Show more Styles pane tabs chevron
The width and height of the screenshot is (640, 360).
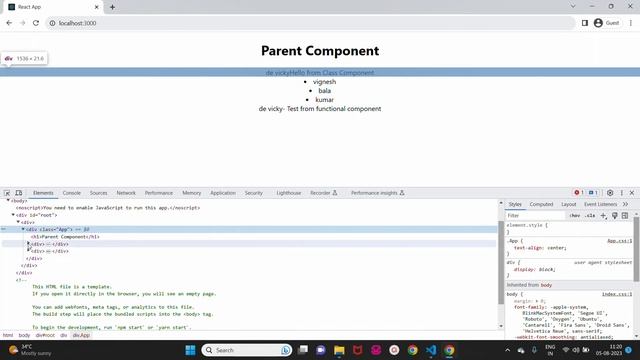pos(625,204)
